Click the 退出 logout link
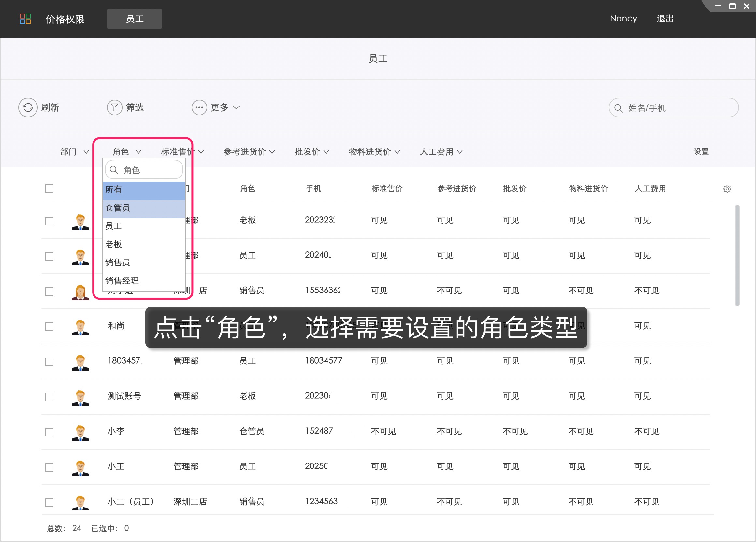The image size is (756, 542). tap(665, 19)
